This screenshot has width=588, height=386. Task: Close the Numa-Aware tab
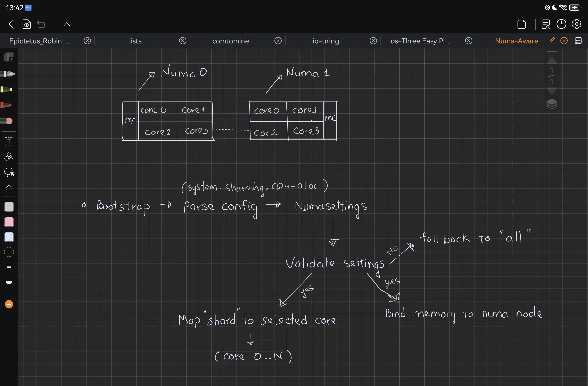coord(564,41)
